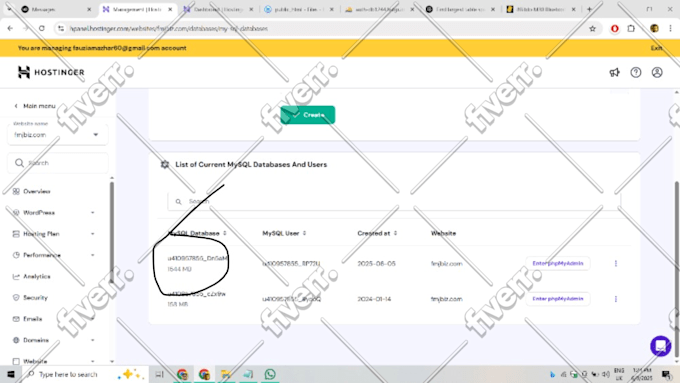Focus the database list Search field
Image resolution: width=680 pixels, height=383 pixels.
[x=394, y=202]
